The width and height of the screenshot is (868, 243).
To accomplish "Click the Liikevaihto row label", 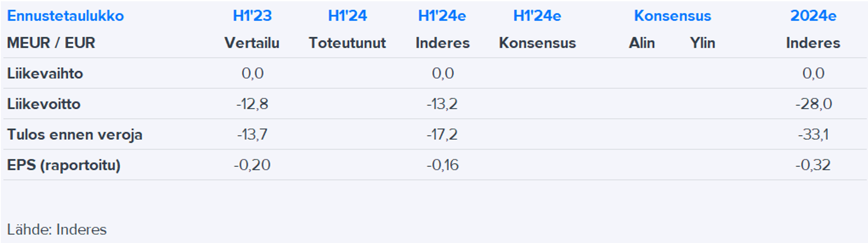I will tap(45, 73).
